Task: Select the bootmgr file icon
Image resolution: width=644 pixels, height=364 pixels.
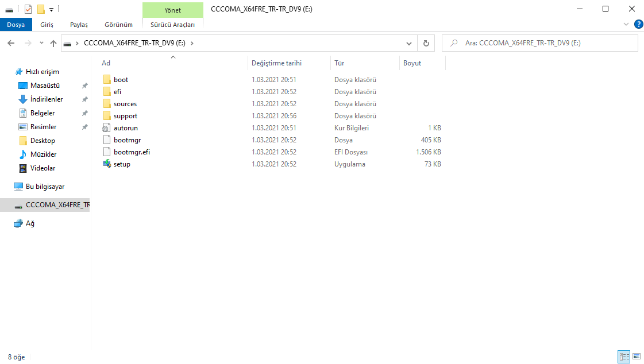Action: (107, 140)
